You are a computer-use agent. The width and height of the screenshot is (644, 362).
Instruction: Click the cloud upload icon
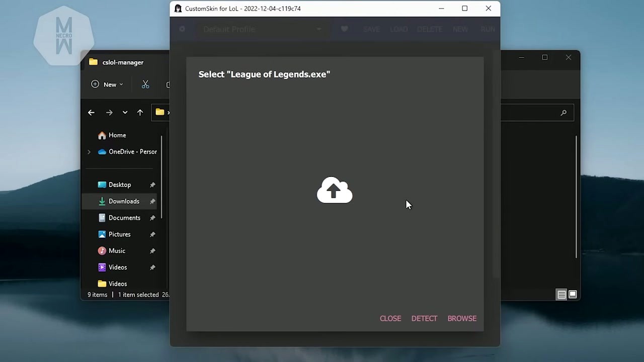coord(335,190)
